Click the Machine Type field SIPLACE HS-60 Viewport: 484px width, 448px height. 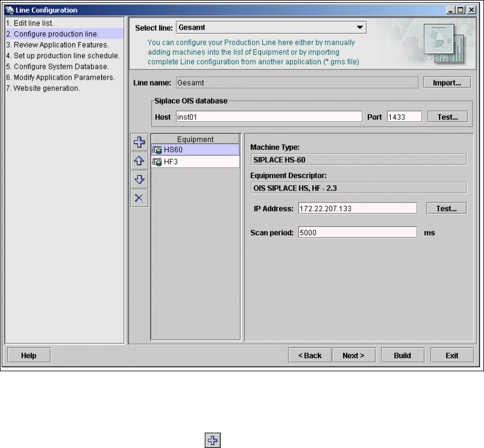click(359, 160)
